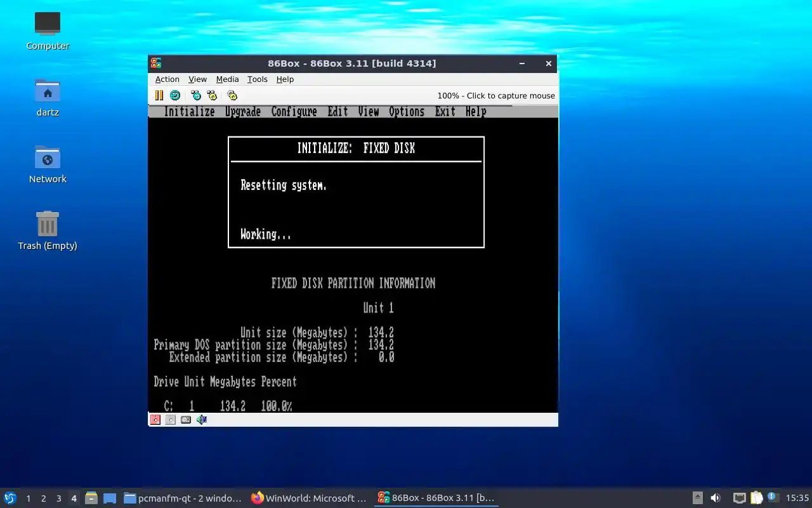Close the 86Box window
Viewport: 812px width, 508px height.
pyautogui.click(x=549, y=63)
